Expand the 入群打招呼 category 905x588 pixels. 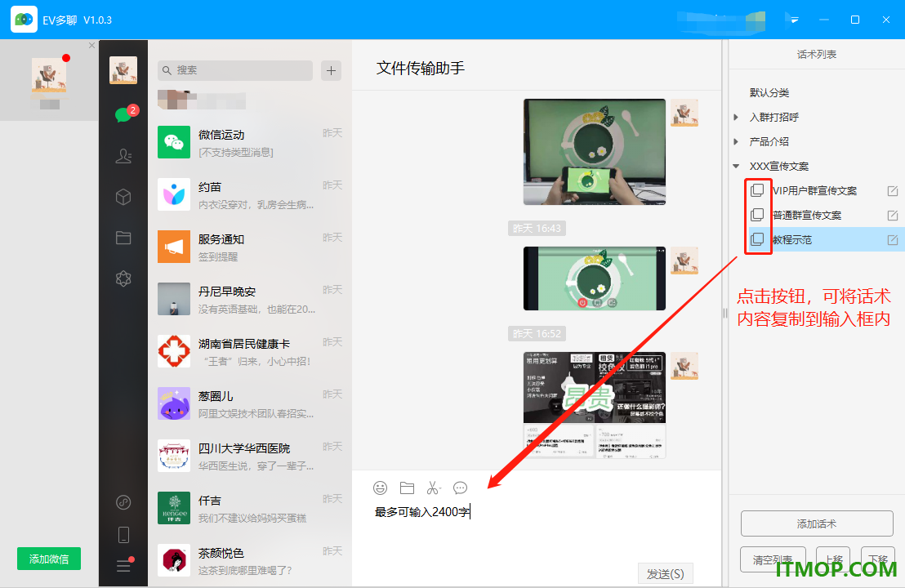(736, 117)
